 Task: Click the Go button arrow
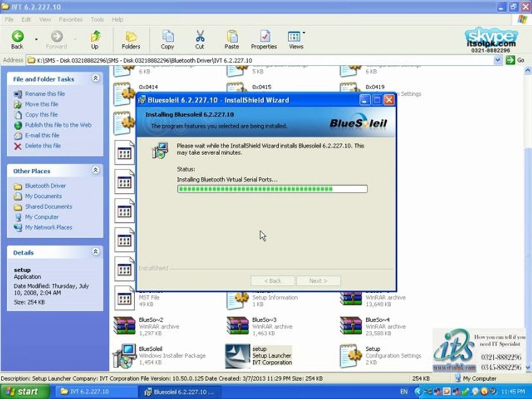[510, 60]
